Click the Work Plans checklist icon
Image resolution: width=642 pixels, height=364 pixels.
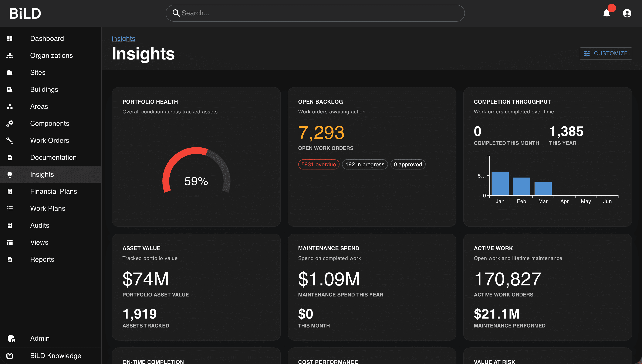point(10,209)
